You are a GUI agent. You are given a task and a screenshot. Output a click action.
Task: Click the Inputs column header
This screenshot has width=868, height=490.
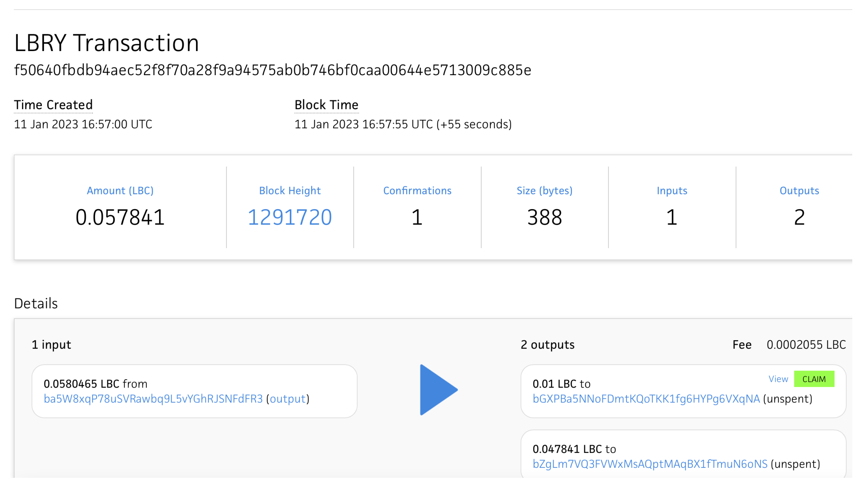(671, 190)
